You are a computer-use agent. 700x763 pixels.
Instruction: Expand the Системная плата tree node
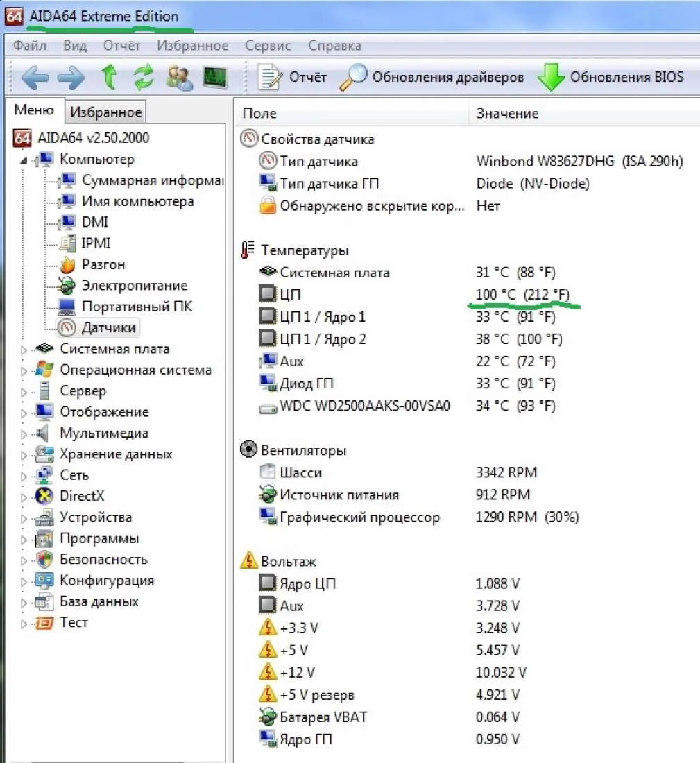pos(24,350)
